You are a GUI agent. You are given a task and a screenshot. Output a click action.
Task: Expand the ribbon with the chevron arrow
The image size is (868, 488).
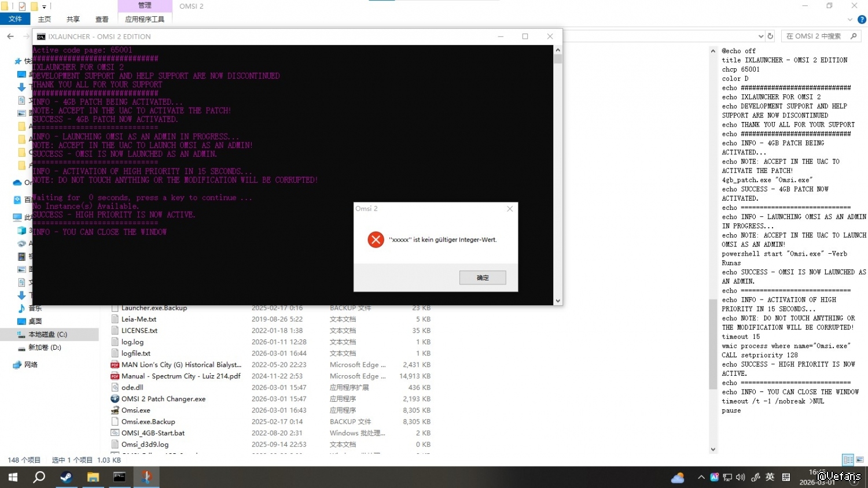tap(850, 19)
